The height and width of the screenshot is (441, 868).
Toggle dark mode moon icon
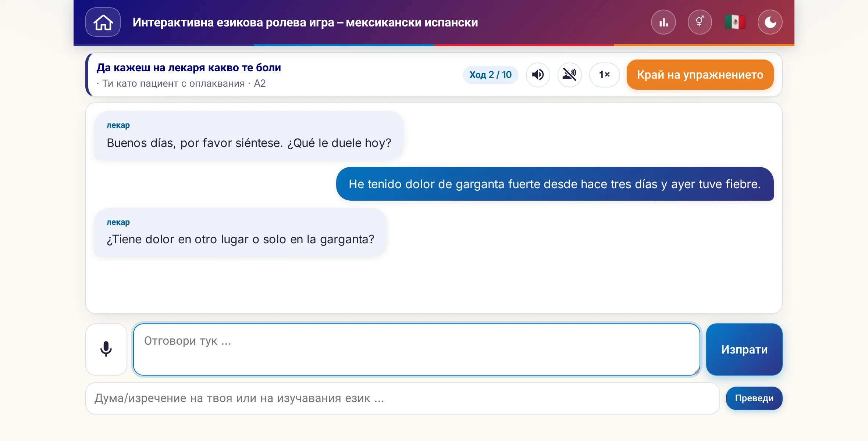coord(770,22)
